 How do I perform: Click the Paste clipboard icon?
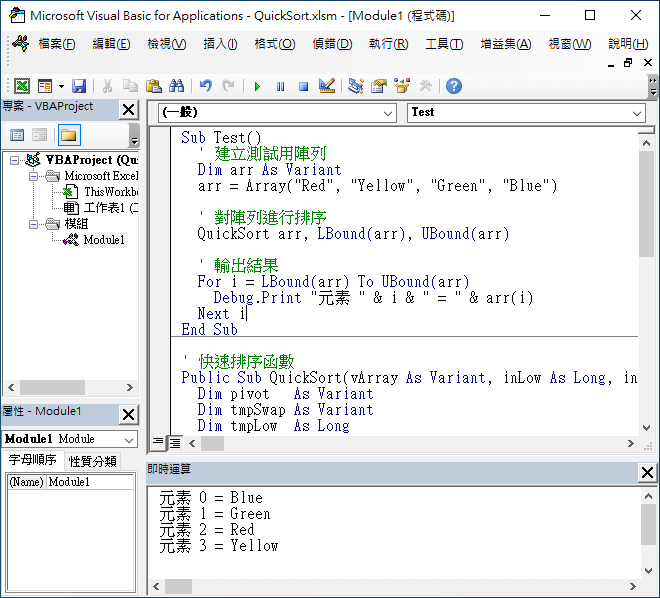[x=154, y=86]
